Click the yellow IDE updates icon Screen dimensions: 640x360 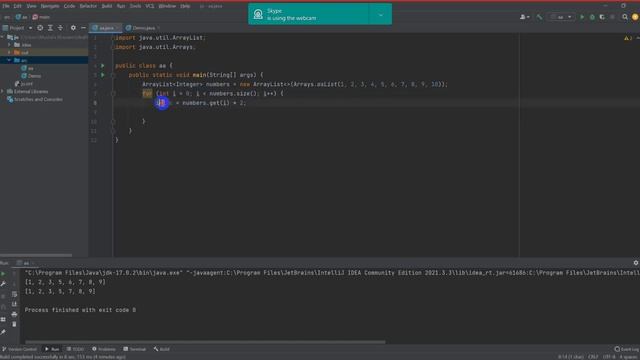635,17
